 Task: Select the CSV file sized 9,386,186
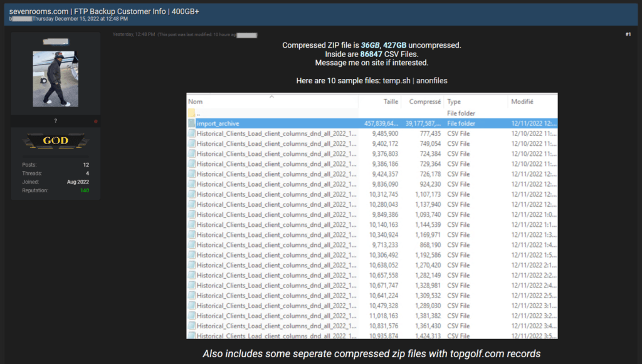point(372,164)
